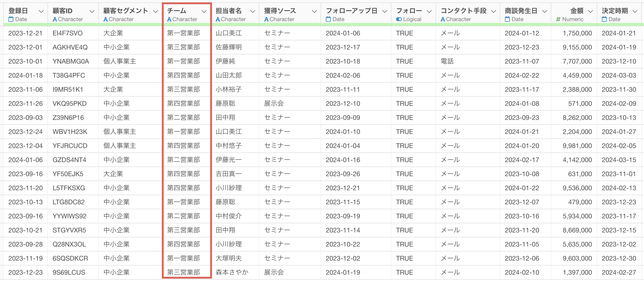
Task: Click the calendar icon under 商談発生日
Action: point(507,19)
